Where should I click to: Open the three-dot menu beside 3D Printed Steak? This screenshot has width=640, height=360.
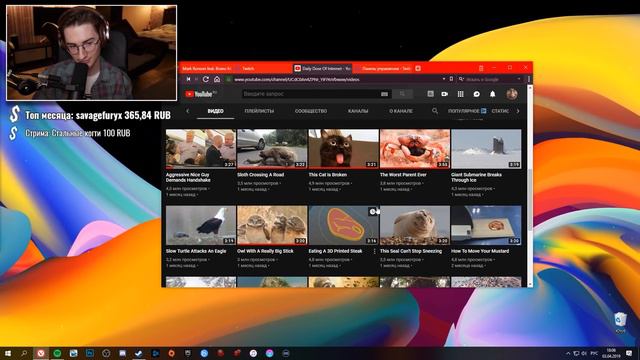pos(375,252)
